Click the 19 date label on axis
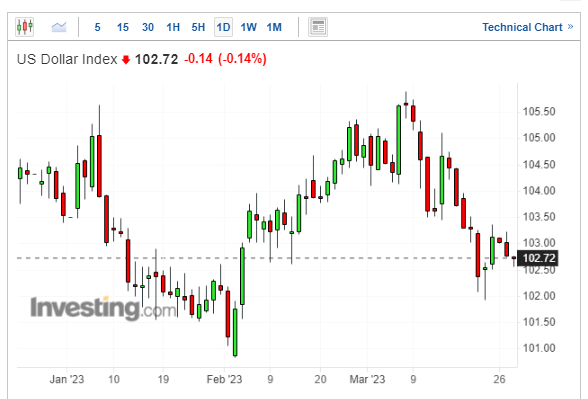Image resolution: width=588 pixels, height=399 pixels. [163, 380]
